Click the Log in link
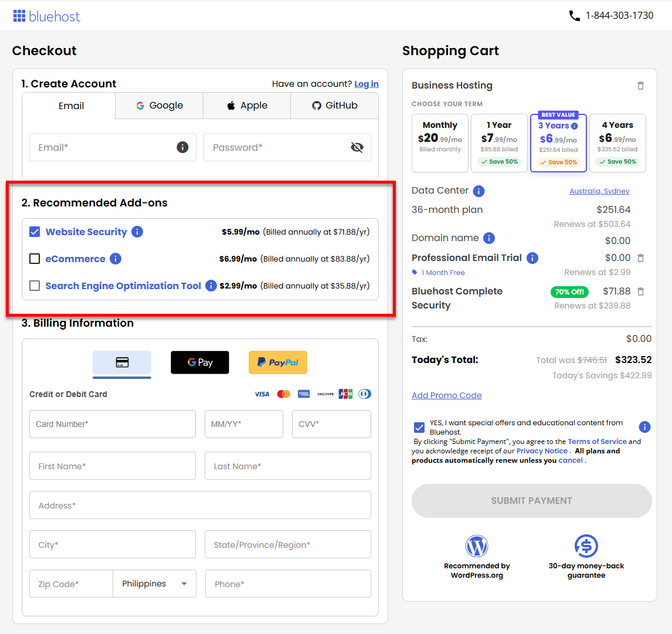This screenshot has width=672, height=634. (366, 84)
